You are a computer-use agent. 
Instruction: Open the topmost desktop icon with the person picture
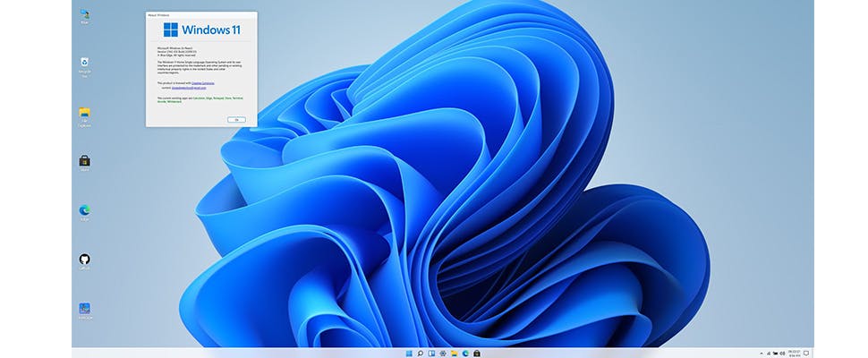pos(85,16)
